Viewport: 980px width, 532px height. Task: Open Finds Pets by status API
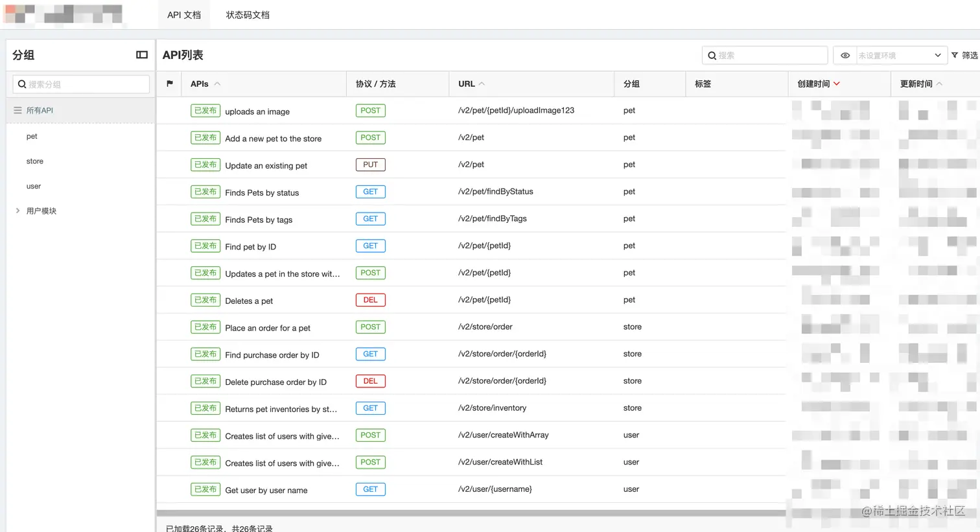click(262, 192)
